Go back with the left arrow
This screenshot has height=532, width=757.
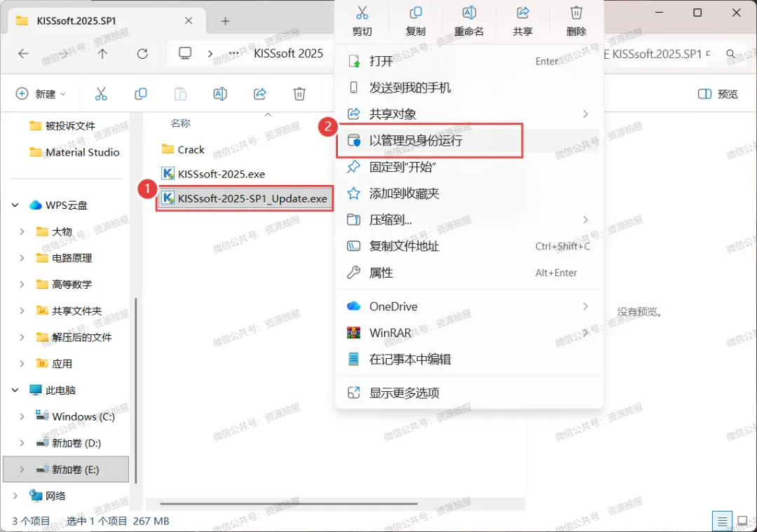coord(23,53)
